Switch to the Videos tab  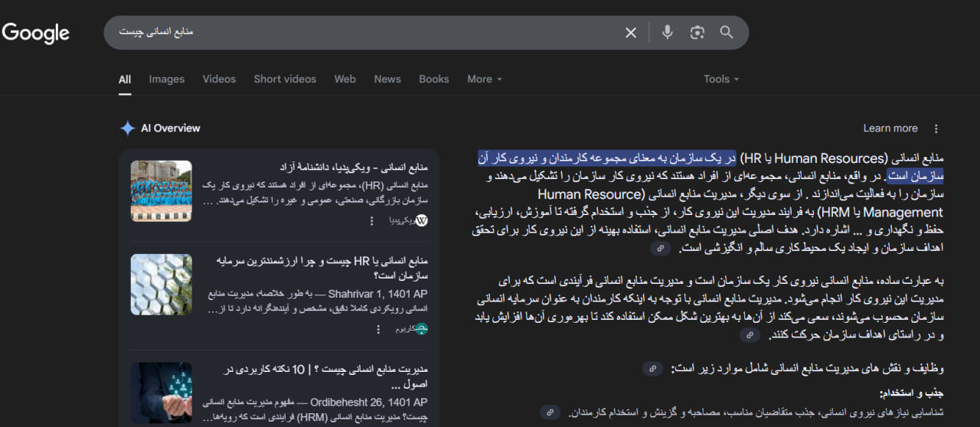click(x=219, y=79)
